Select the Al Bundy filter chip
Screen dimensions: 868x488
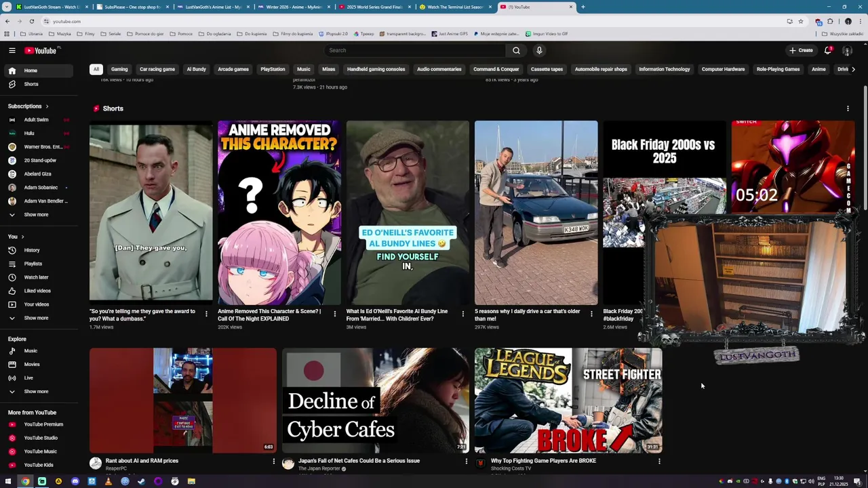tap(197, 69)
